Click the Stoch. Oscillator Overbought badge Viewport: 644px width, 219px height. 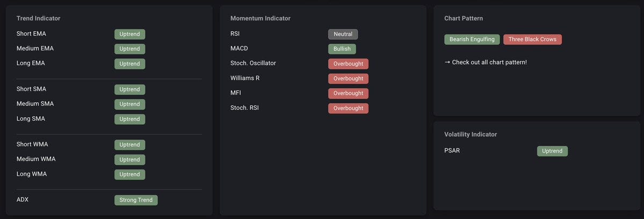point(348,64)
